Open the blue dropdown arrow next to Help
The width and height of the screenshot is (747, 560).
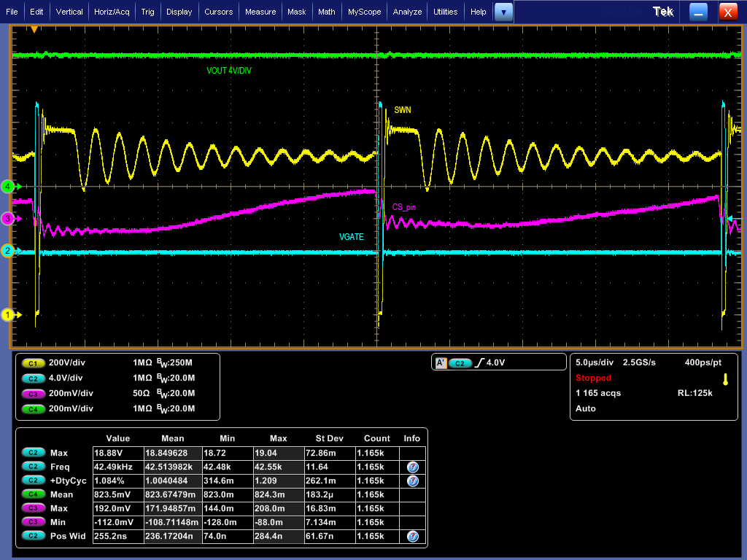pos(503,11)
